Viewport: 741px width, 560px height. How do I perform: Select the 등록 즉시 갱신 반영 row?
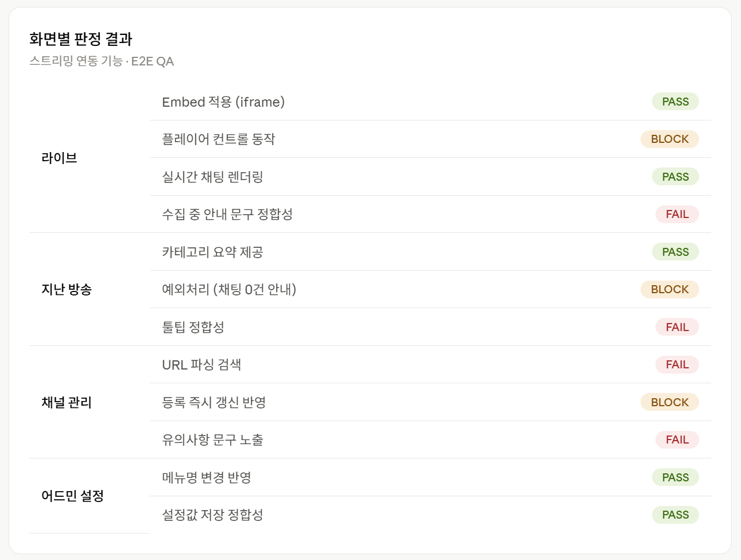(430, 402)
